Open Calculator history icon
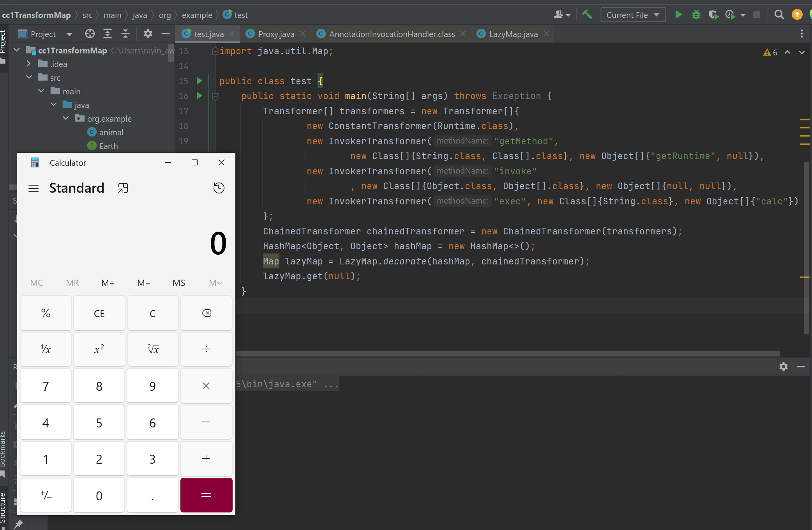This screenshot has width=812, height=530. 219,188
